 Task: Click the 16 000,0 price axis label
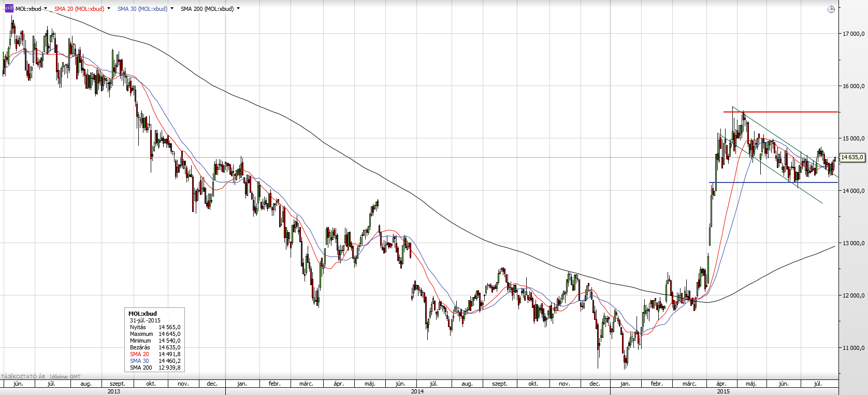pos(853,86)
